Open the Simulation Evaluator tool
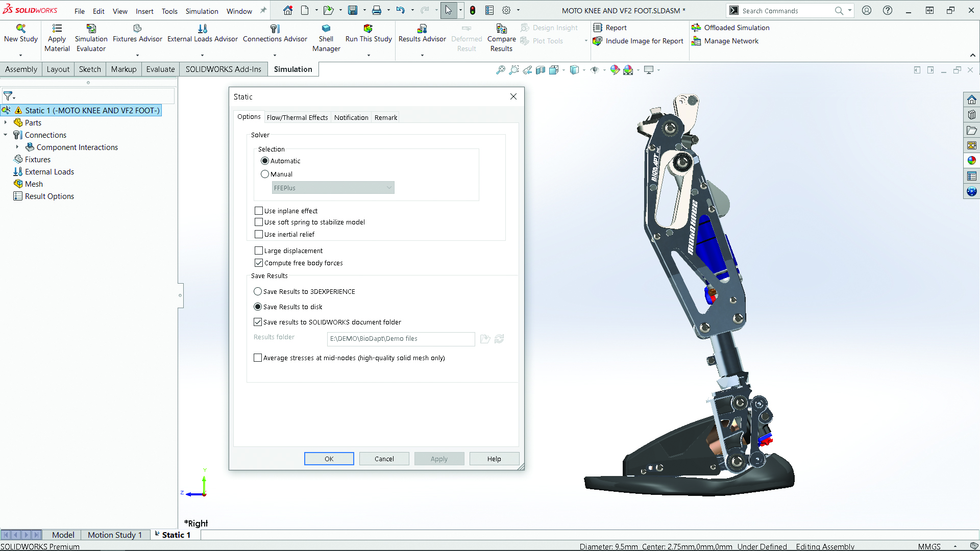This screenshot has height=551, width=980. [91, 29]
